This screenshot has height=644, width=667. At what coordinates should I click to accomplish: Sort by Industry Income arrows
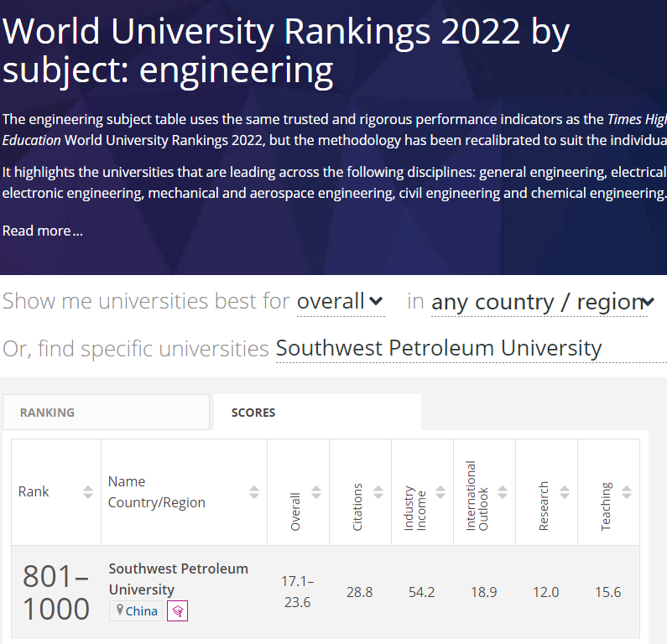tap(440, 492)
